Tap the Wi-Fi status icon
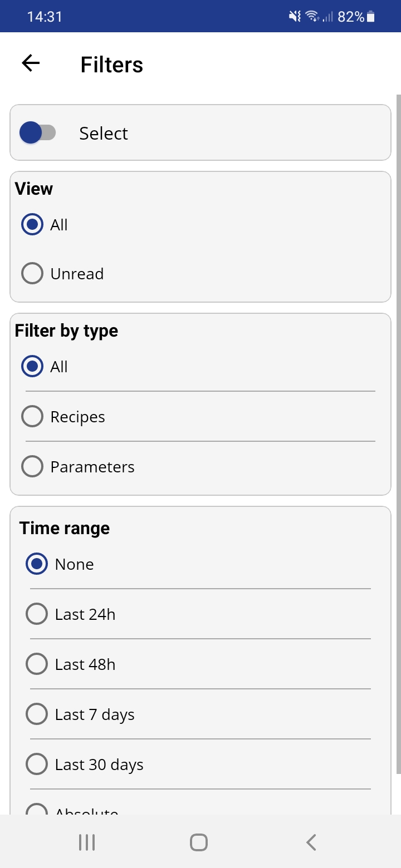Screen dimensions: 401x868 pos(312,17)
